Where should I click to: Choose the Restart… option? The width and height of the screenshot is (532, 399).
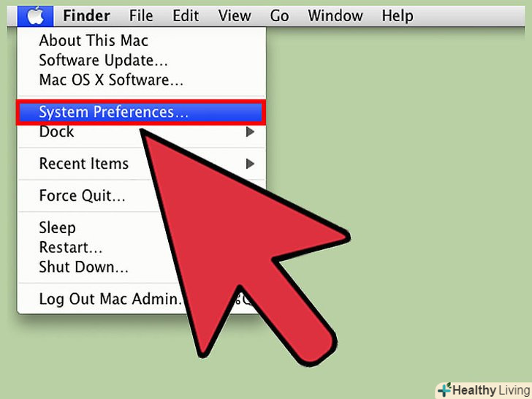(71, 247)
